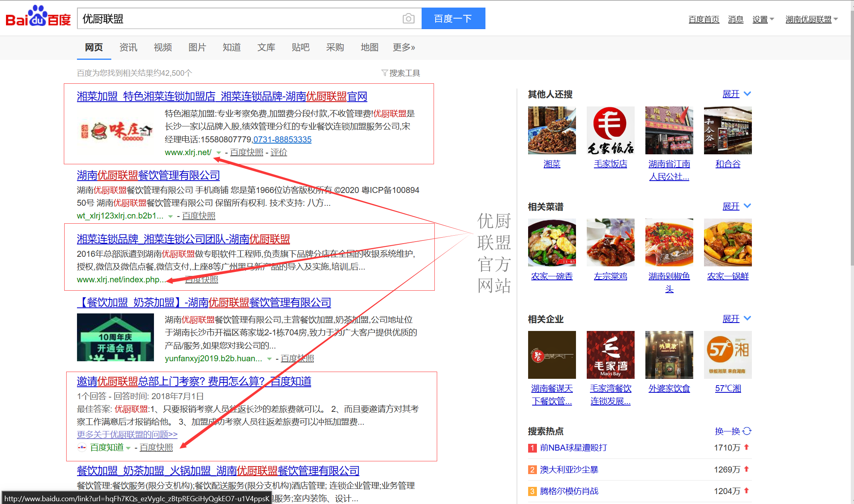
Task: Open the 57℃湘 company logo
Action: [x=728, y=354]
